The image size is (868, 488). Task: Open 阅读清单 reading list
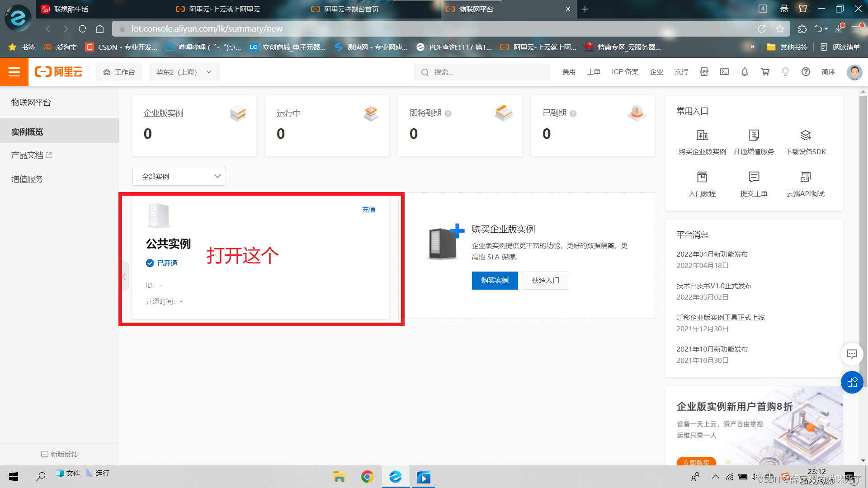840,47
